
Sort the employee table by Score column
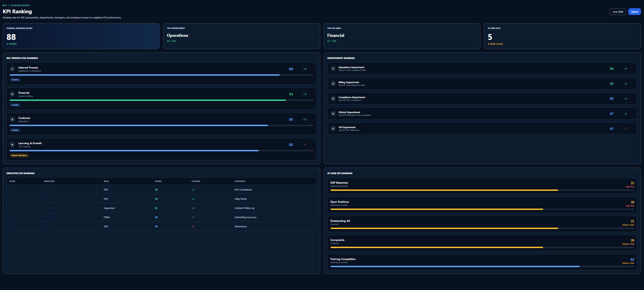158,181
